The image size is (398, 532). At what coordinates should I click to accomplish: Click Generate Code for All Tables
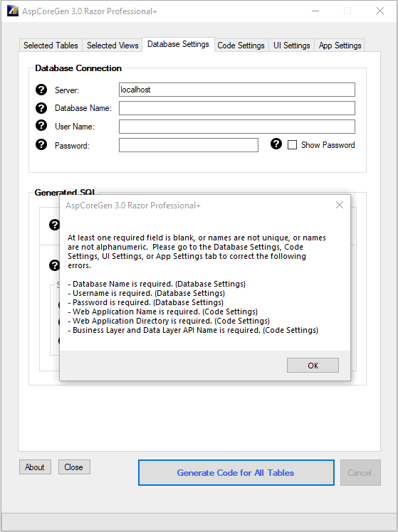[236, 473]
